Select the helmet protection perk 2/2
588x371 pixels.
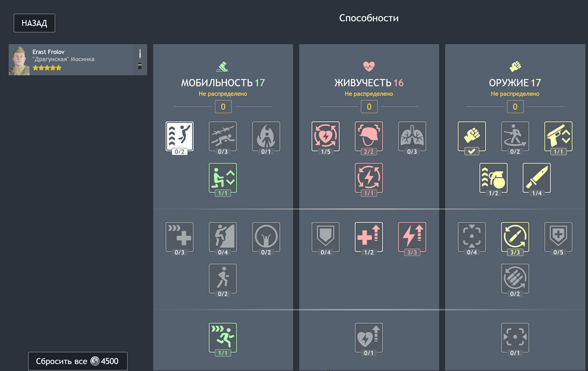click(369, 136)
